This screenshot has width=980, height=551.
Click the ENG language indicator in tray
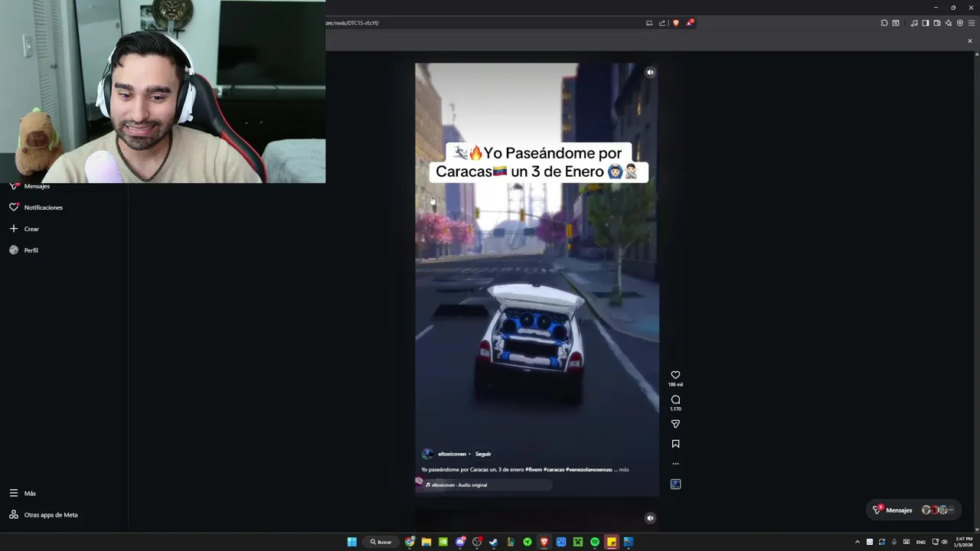tap(920, 542)
